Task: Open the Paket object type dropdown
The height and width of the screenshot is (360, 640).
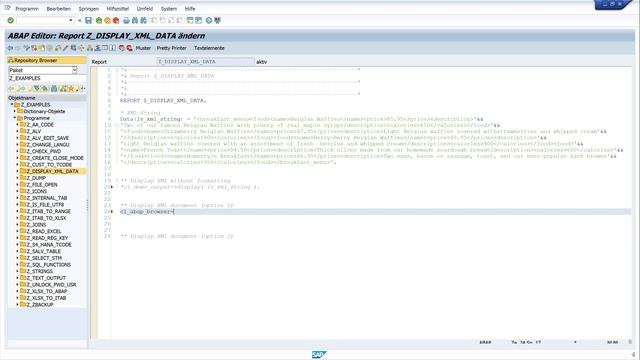Action: 75,70
